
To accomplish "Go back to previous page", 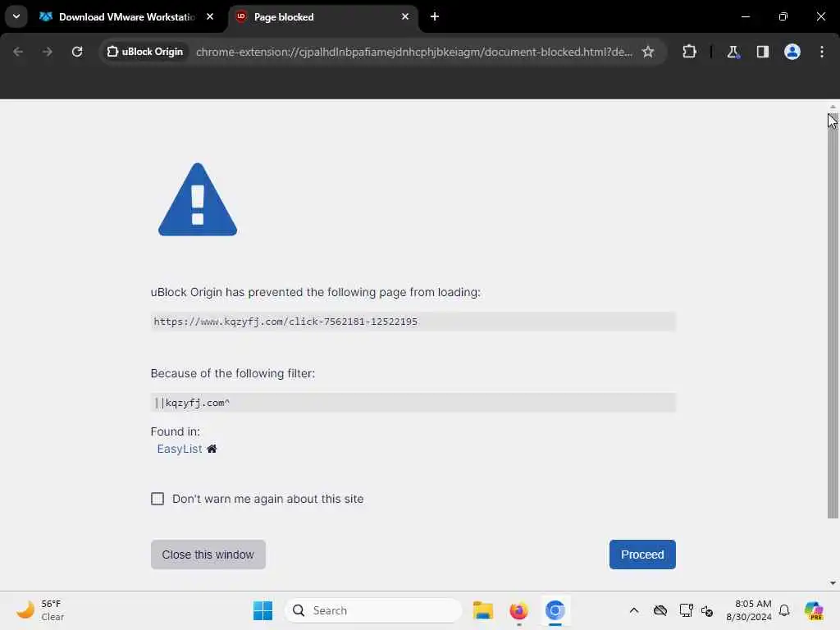I will [x=18, y=52].
